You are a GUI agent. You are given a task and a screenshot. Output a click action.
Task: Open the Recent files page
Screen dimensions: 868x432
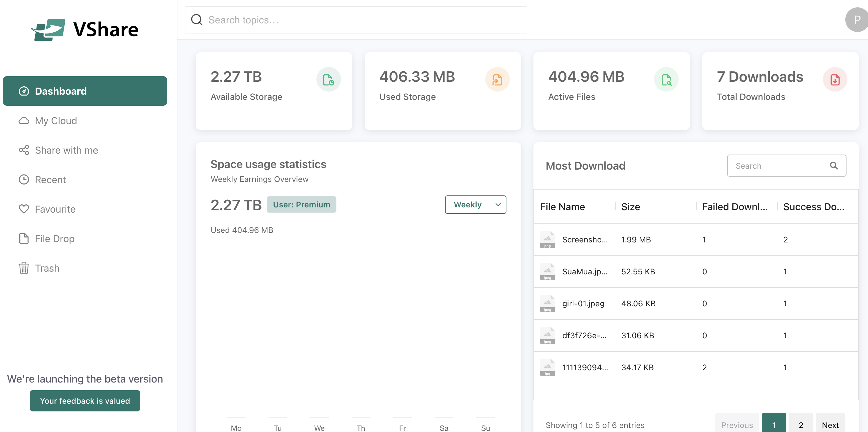tap(50, 179)
